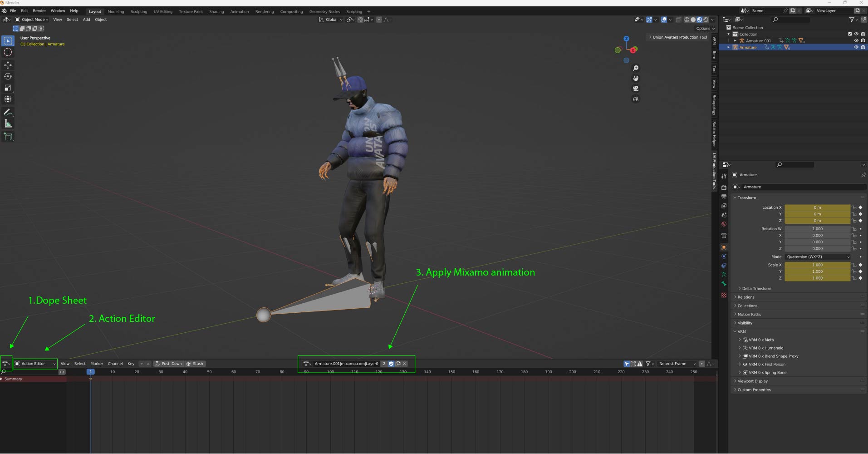The height and width of the screenshot is (454, 868).
Task: Toggle viewport overlays button
Action: coord(664,20)
